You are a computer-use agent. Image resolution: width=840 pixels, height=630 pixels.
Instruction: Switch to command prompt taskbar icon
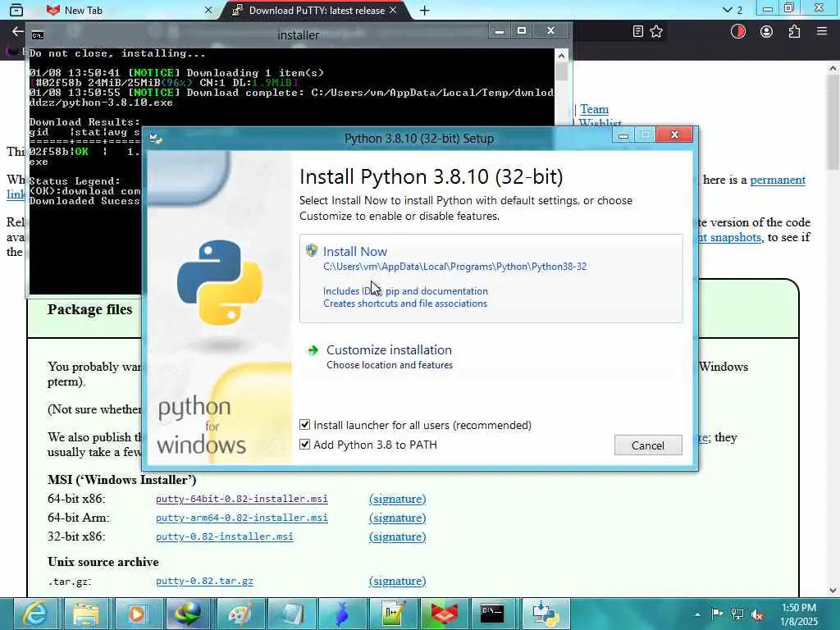click(492, 614)
